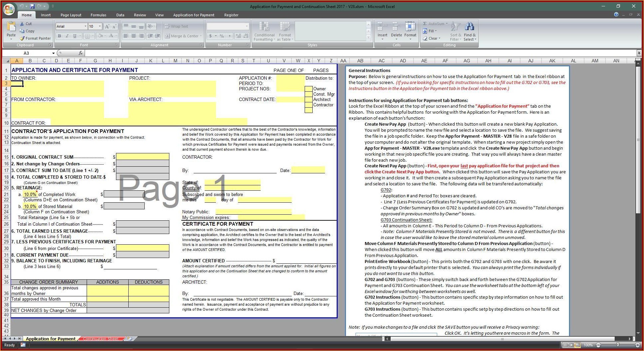
Task: Adjust the zoom slider in status bar
Action: (617, 345)
